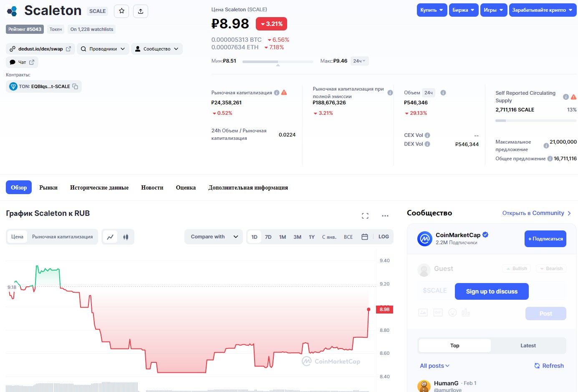Open the dedust.io/dex/swap link
Viewport: 578px width, 392px height.
[40, 49]
